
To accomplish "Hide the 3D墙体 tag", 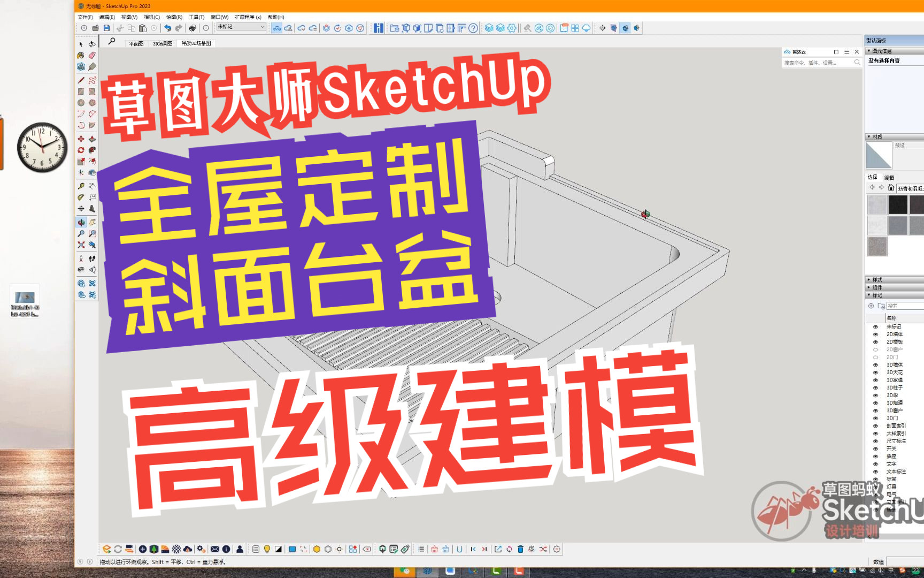I will 875,364.
